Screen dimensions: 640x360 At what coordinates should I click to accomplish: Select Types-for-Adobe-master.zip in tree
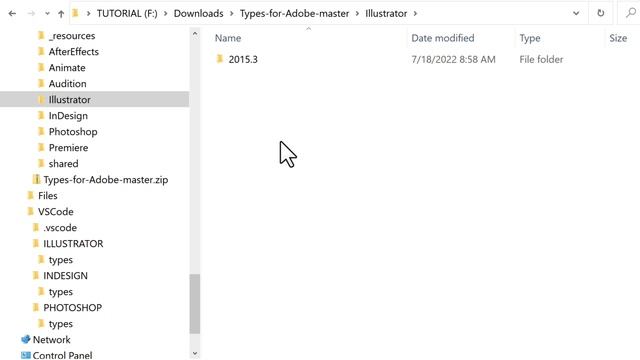[106, 180]
